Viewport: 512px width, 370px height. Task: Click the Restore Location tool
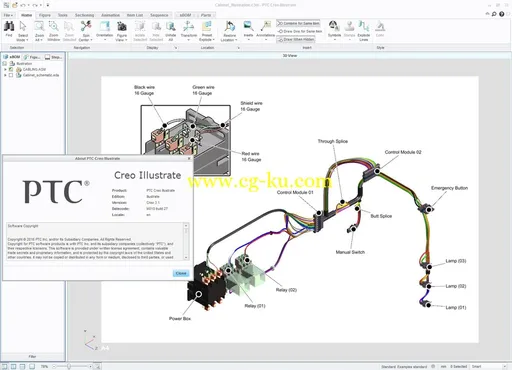pyautogui.click(x=229, y=31)
